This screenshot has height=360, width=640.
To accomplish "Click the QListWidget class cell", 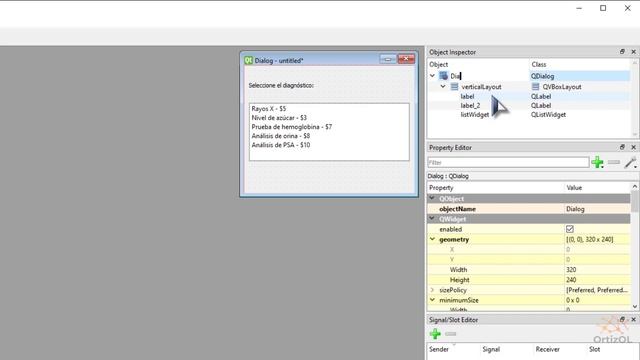I will tap(548, 115).
